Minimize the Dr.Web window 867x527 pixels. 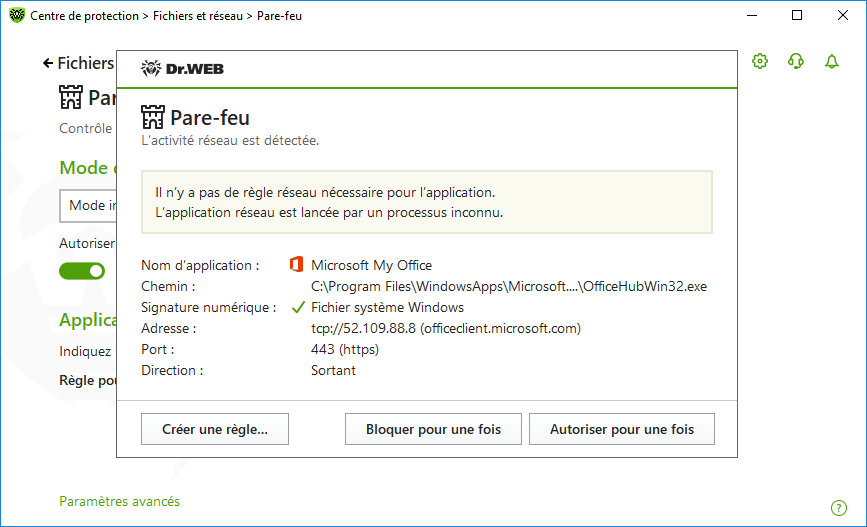pos(751,15)
